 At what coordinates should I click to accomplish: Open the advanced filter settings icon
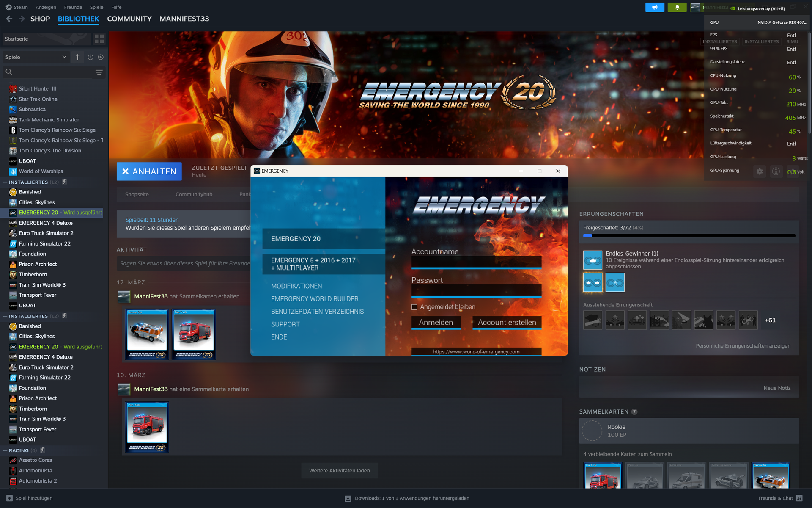[x=99, y=72]
